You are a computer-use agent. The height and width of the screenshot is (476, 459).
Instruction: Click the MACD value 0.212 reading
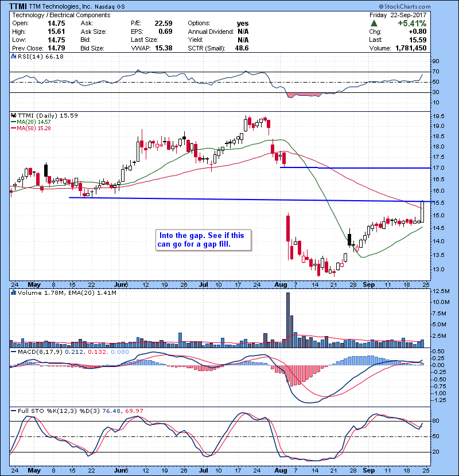[x=75, y=352]
